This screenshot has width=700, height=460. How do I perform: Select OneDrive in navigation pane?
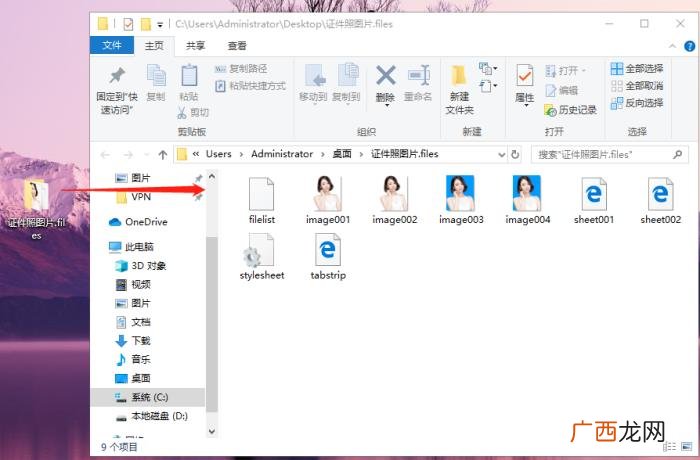[138, 222]
